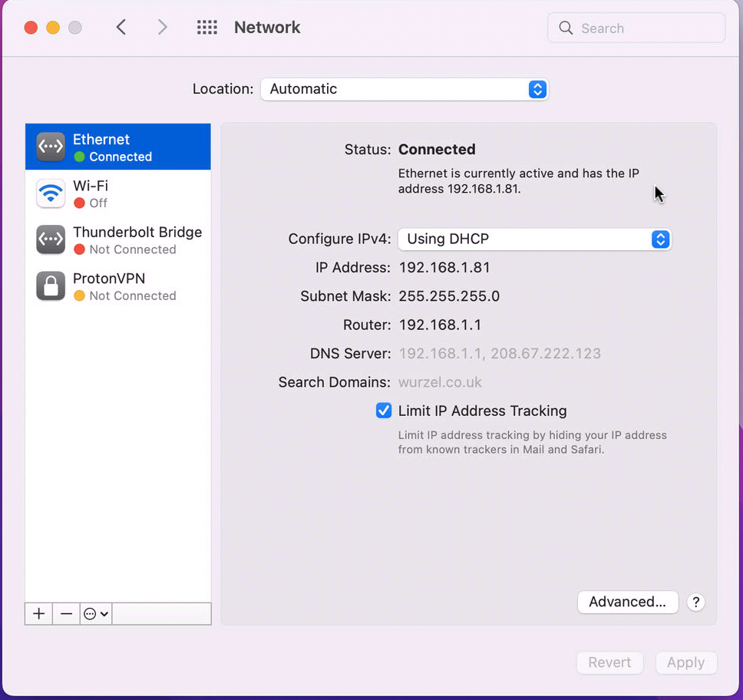The width and height of the screenshot is (743, 700).
Task: Open the Location dropdown set to Automatic
Action: pyautogui.click(x=404, y=89)
